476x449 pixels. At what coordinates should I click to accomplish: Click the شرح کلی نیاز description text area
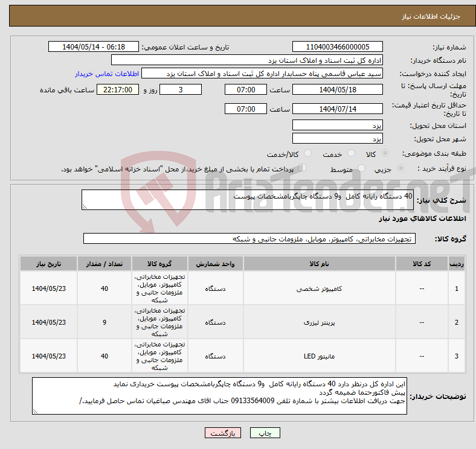248,200
